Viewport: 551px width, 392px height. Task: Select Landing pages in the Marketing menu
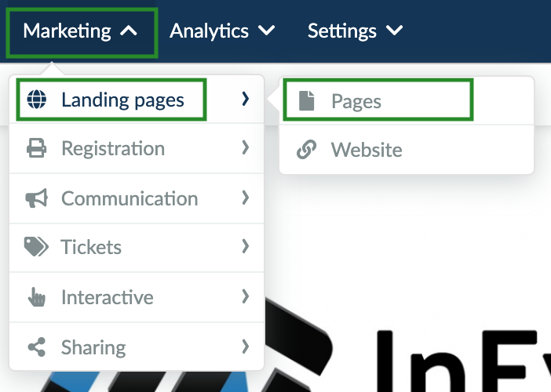point(137,100)
